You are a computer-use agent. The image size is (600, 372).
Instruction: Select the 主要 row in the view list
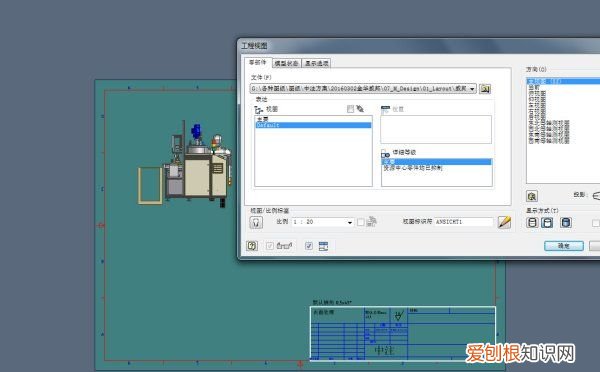click(x=313, y=119)
